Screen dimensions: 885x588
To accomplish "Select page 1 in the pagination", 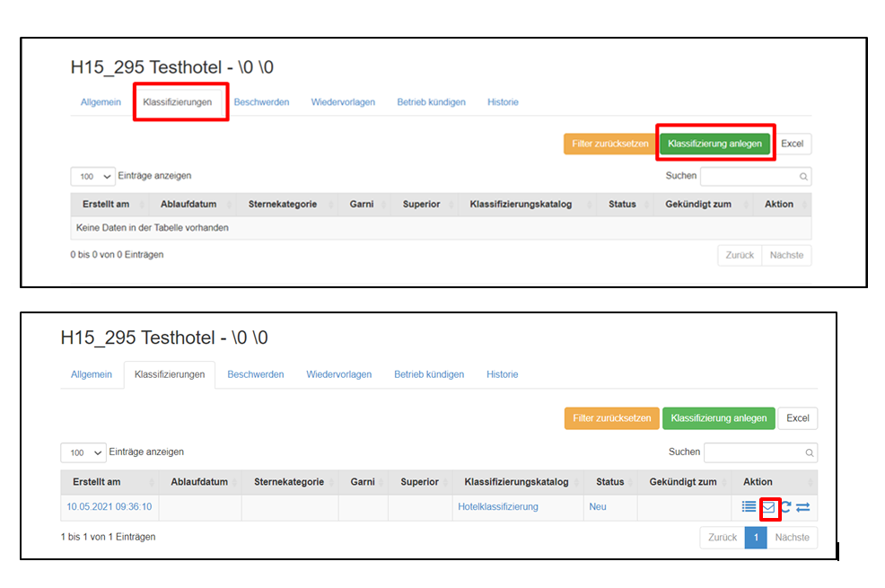I will point(756,538).
